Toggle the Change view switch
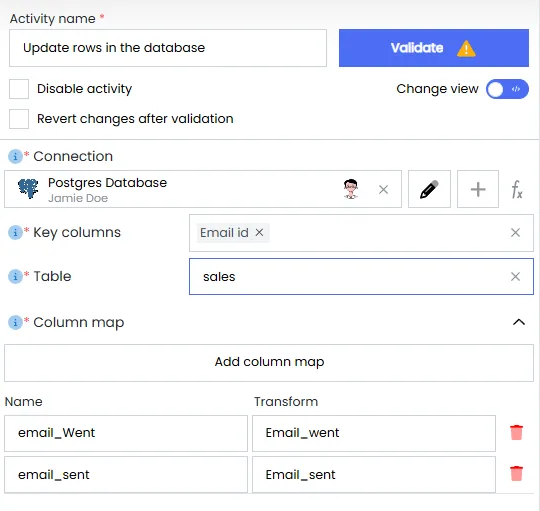The height and width of the screenshot is (511, 540). pyautogui.click(x=507, y=89)
